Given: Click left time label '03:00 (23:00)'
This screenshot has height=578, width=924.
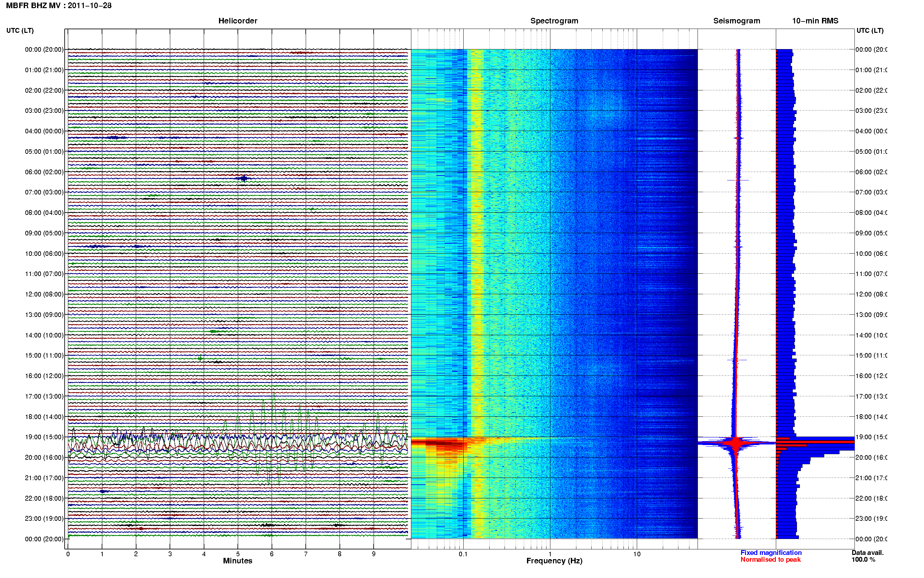Looking at the screenshot, I should click(44, 111).
